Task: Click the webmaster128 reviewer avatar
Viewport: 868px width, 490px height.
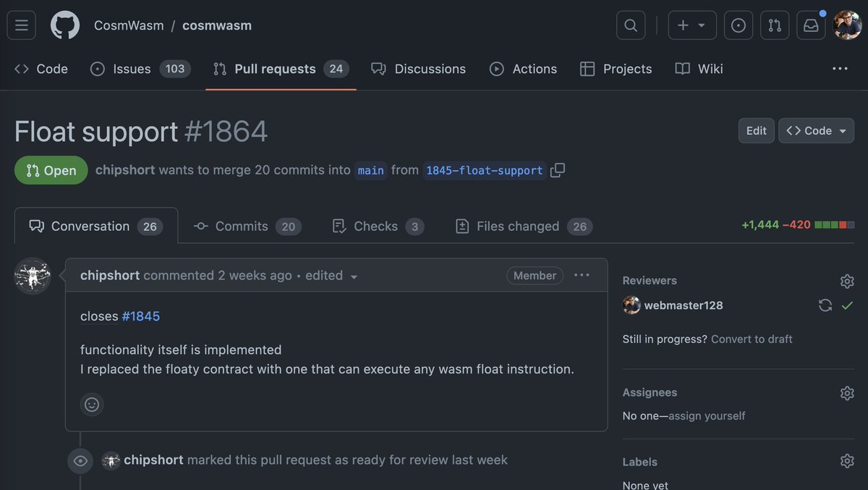Action: coord(631,305)
